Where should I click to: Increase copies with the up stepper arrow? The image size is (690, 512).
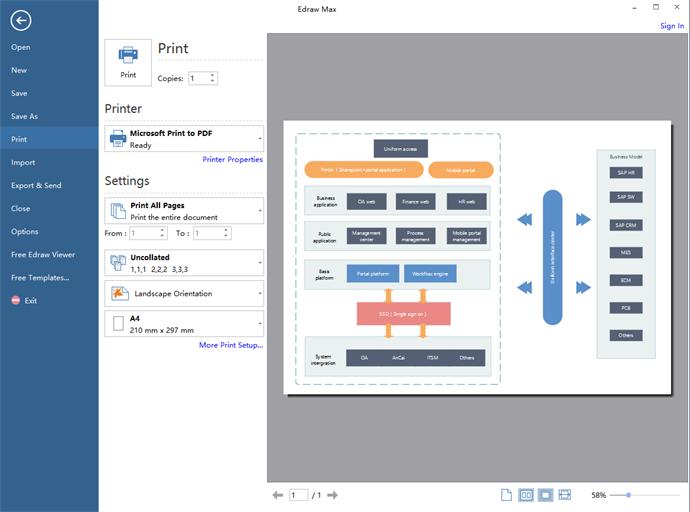click(213, 75)
